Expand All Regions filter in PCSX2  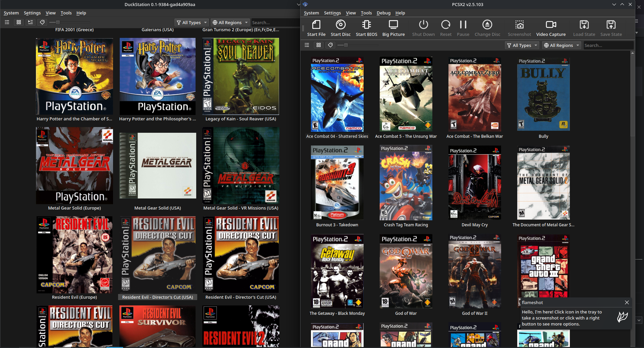(x=561, y=45)
